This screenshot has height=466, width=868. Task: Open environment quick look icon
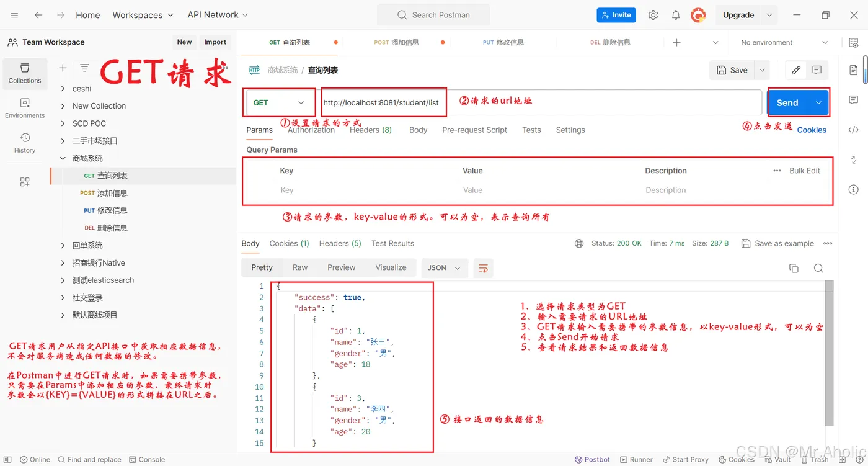(x=853, y=42)
